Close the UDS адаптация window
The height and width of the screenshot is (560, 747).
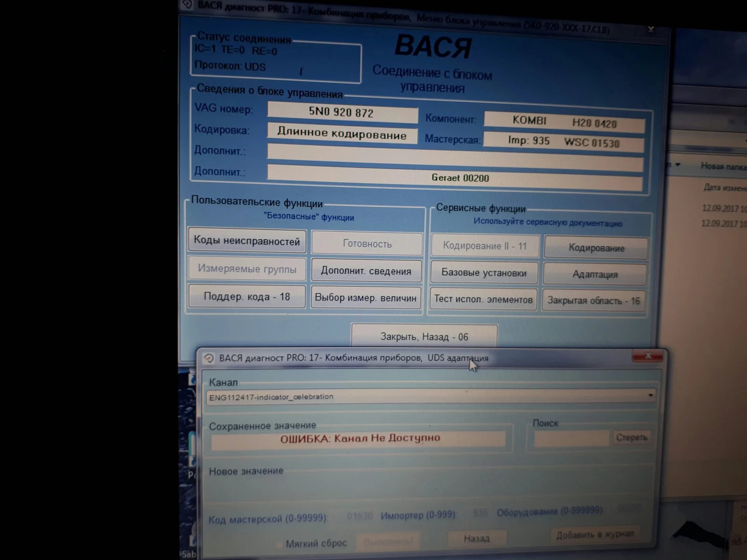click(x=647, y=356)
